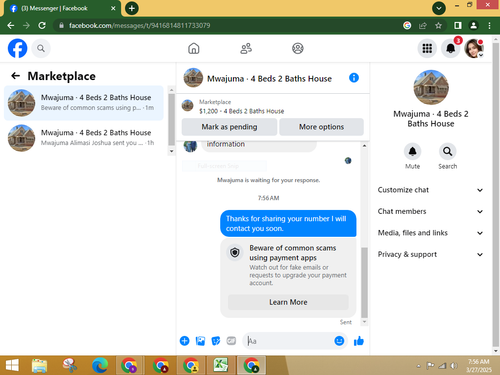The image size is (500, 375).
Task: Click the browser address bar URL
Action: pos(139,25)
